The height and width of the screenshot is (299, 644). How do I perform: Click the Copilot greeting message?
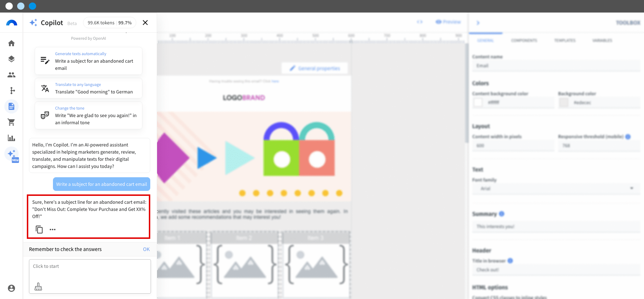(x=89, y=155)
